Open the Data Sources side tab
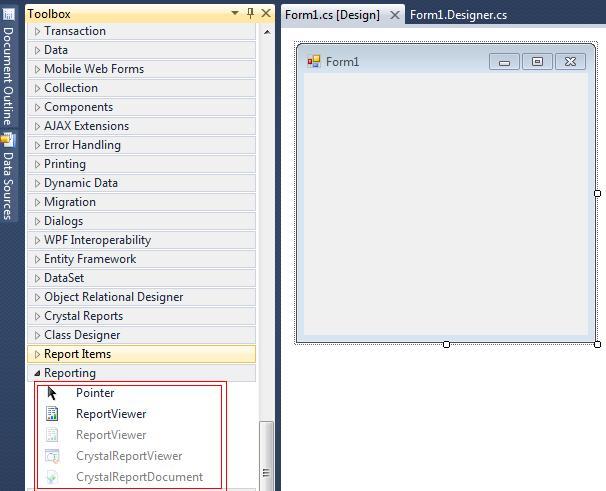Image resolution: width=606 pixels, height=491 pixels. pos(9,186)
